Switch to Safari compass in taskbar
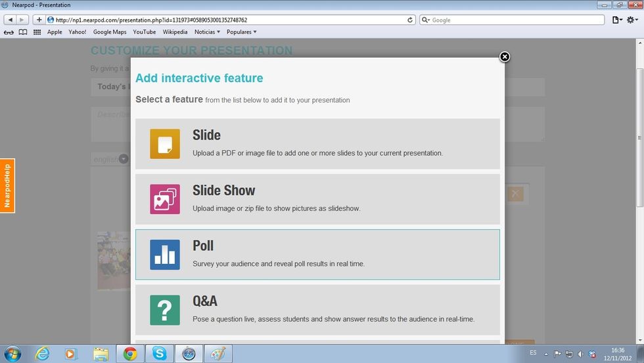The image size is (644, 363). tap(189, 354)
